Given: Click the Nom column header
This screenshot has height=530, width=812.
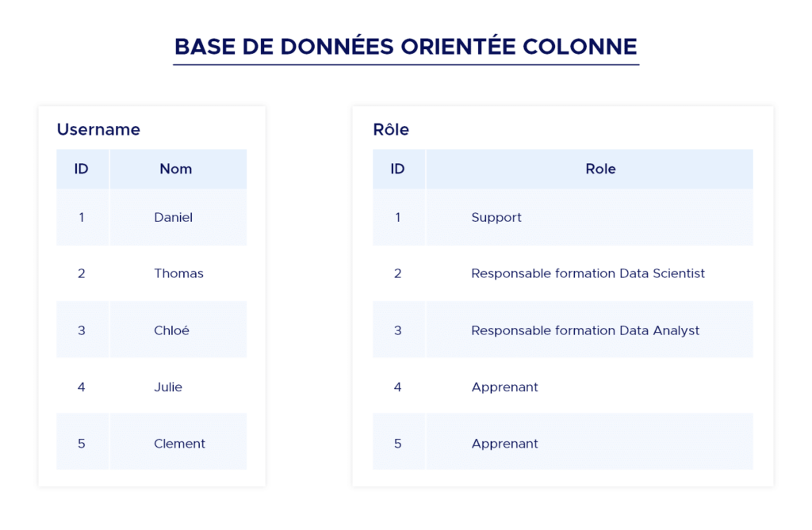Looking at the screenshot, I should click(x=176, y=169).
